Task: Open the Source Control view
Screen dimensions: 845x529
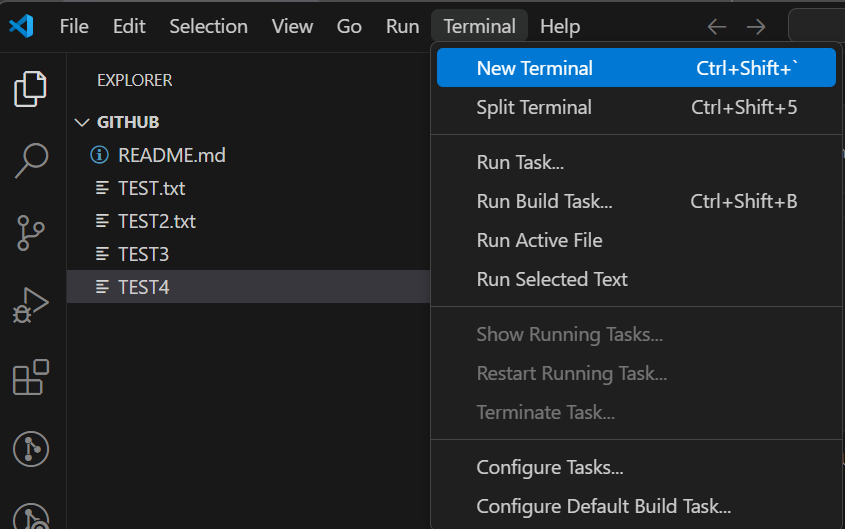Action: pyautogui.click(x=31, y=232)
